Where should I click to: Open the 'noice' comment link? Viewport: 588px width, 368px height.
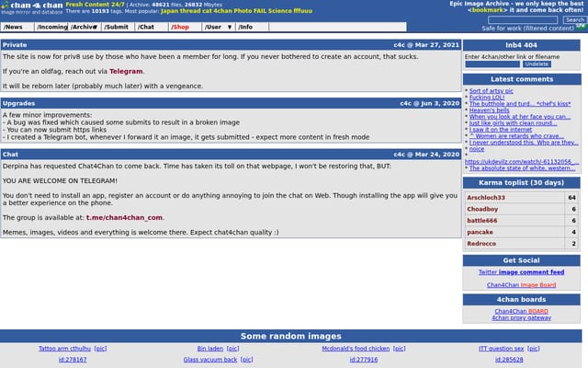[x=477, y=149]
